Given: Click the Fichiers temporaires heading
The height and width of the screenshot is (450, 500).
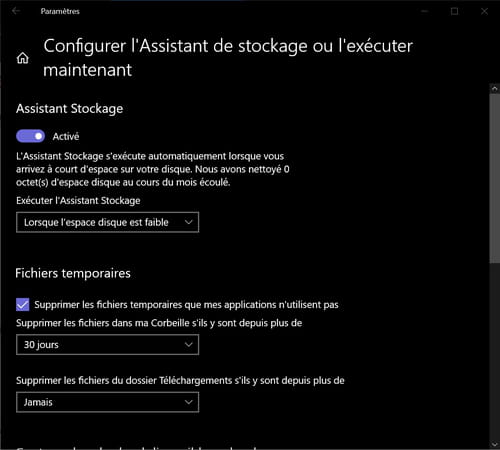Looking at the screenshot, I should (73, 273).
